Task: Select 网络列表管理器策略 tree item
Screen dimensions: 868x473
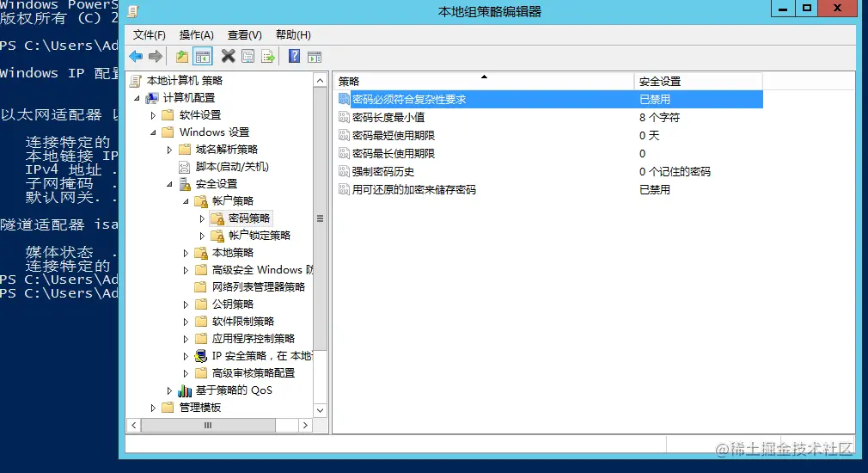Action: coord(259,287)
